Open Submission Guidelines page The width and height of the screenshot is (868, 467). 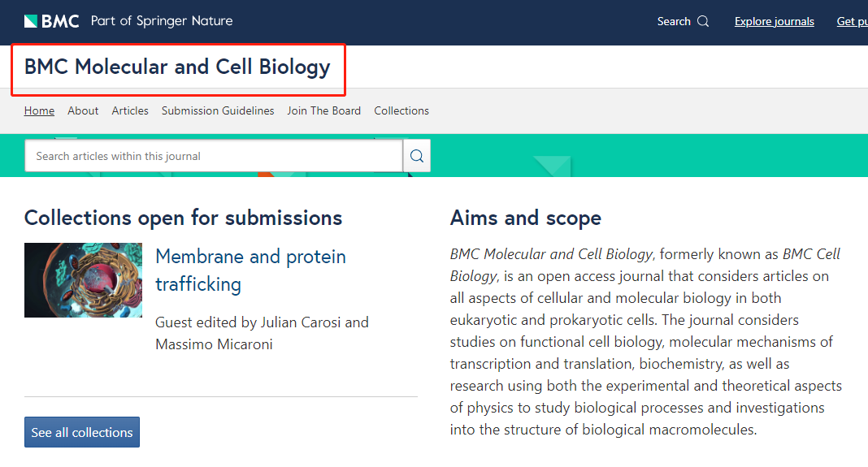click(x=218, y=110)
